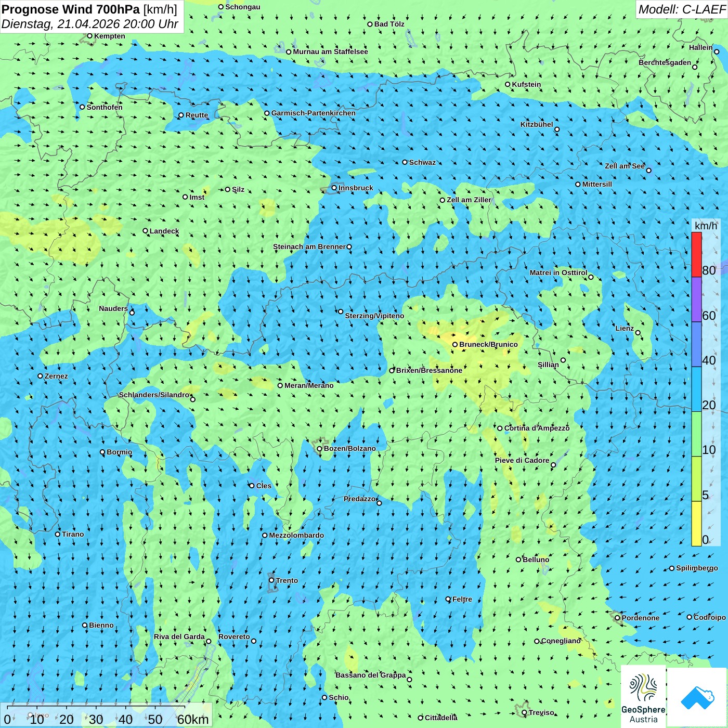Click the Brixen/Bressanone label

click(x=429, y=370)
